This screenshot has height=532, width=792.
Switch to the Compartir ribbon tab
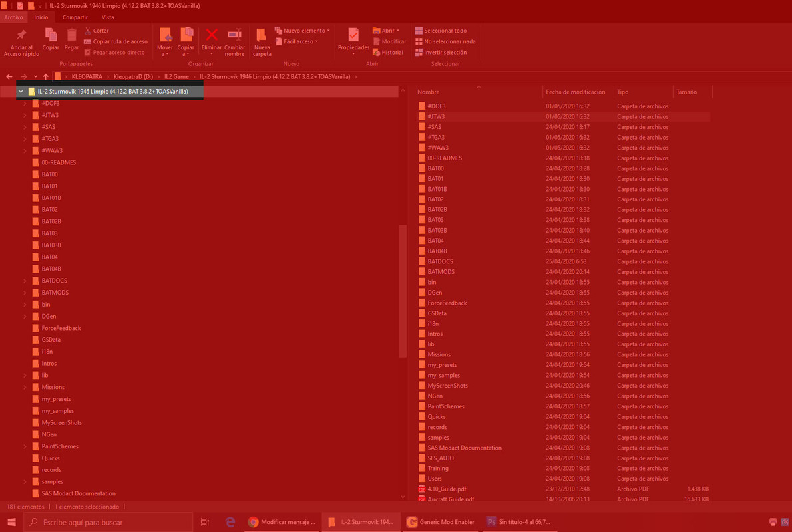(75, 17)
